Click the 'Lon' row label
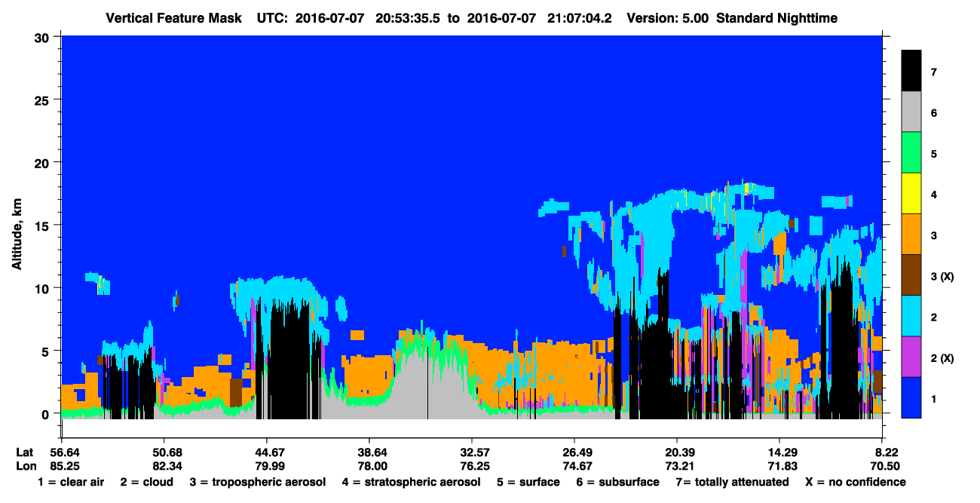This screenshot has width=980, height=503. [25, 466]
